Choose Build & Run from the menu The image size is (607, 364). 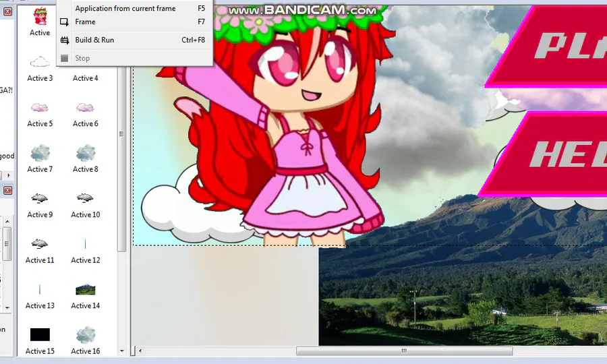[x=135, y=40]
